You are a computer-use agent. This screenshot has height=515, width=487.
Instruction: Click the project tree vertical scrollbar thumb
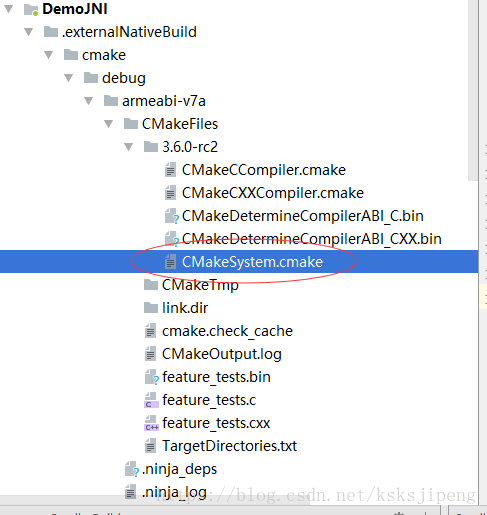[x=473, y=90]
